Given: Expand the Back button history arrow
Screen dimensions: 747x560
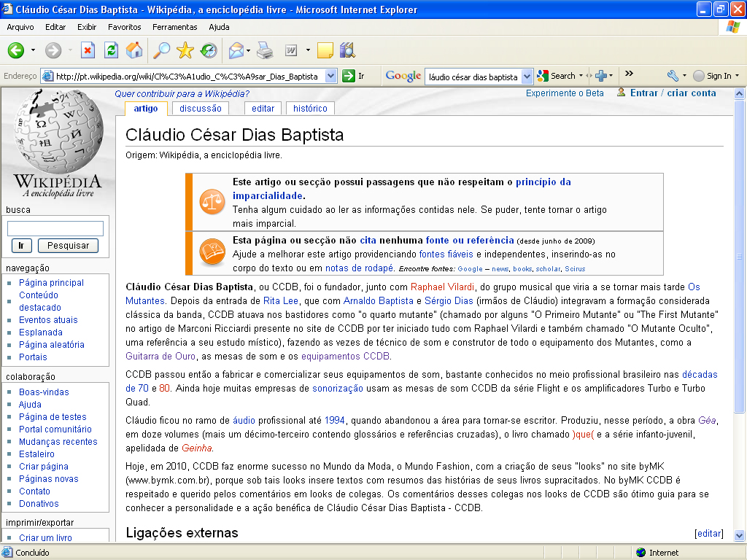Looking at the screenshot, I should pos(33,50).
